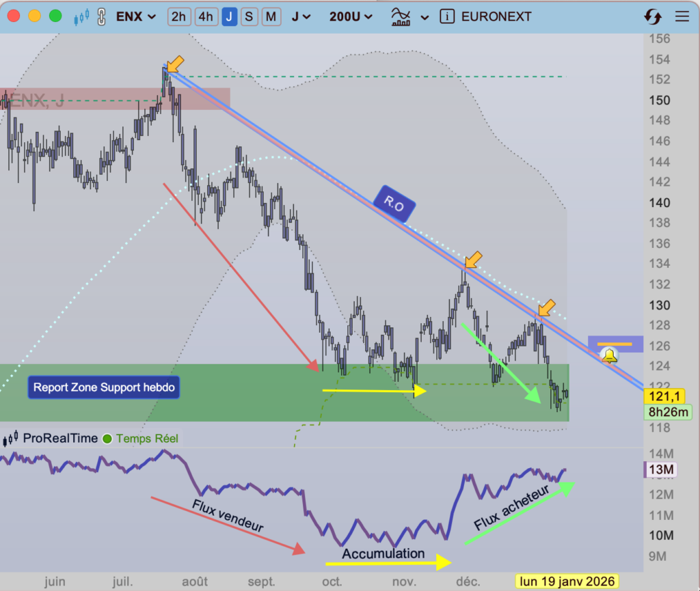
Task: Expand the J timeframe dropdown
Action: 301,16
